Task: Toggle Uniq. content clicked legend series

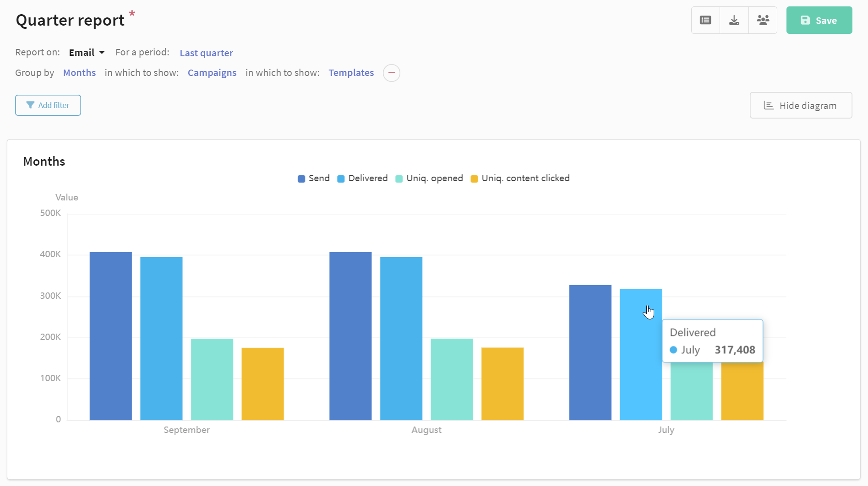Action: 520,178
